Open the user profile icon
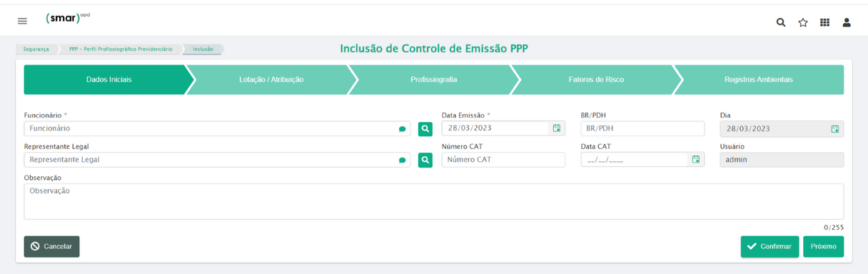The image size is (868, 274). (x=847, y=22)
